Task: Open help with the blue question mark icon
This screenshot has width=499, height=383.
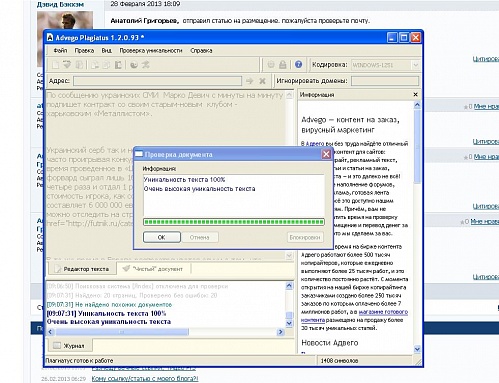Action: click(298, 65)
